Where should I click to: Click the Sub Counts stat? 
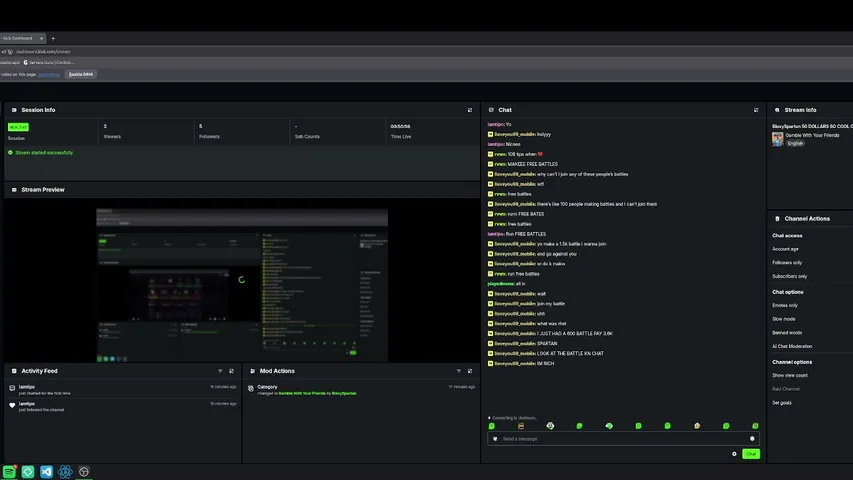(307, 131)
